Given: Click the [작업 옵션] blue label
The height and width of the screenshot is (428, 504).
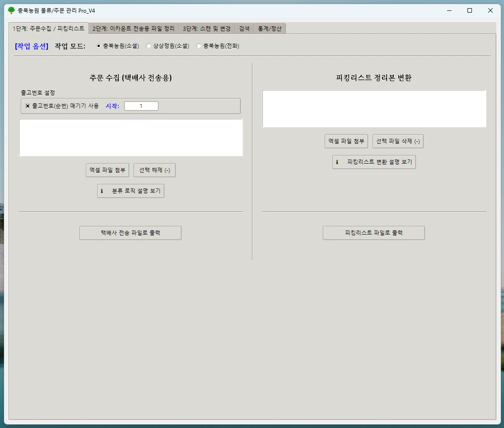Looking at the screenshot, I should (32, 46).
